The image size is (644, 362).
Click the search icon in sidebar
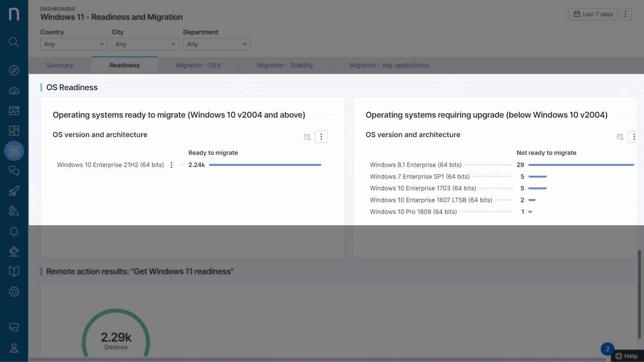14,42
